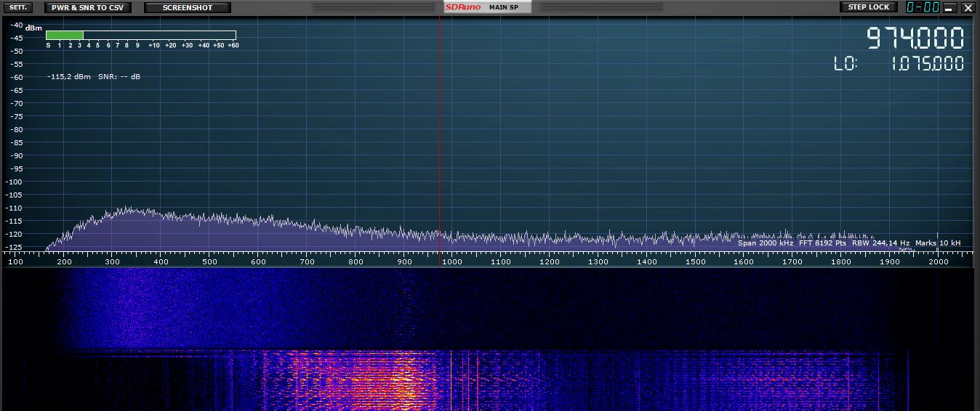Click the LO 1.075.000 frequency readout

pos(927,64)
